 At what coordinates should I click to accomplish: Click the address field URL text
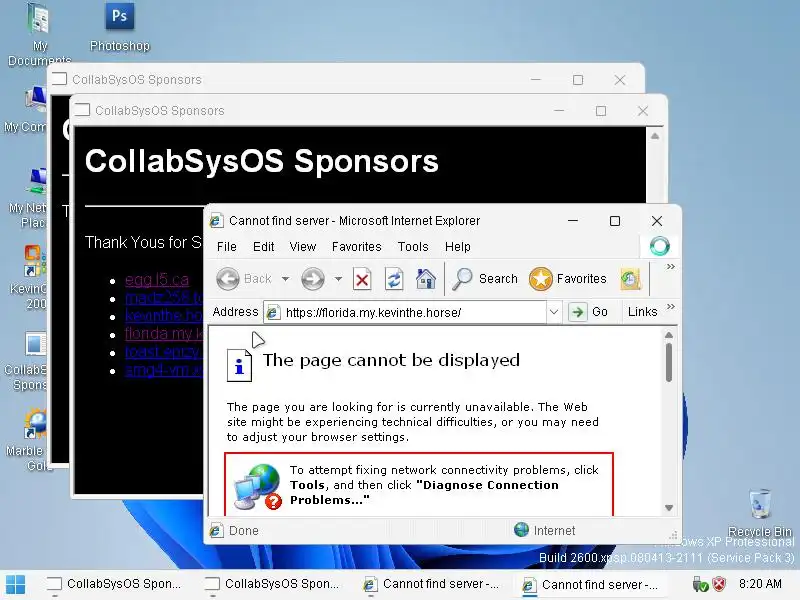click(373, 313)
